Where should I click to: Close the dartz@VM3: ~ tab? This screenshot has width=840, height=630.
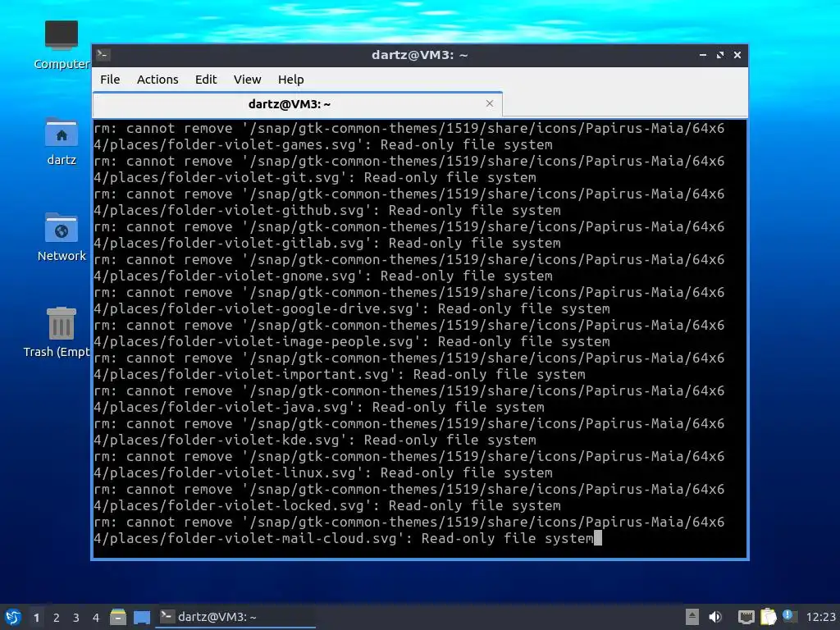click(x=489, y=103)
